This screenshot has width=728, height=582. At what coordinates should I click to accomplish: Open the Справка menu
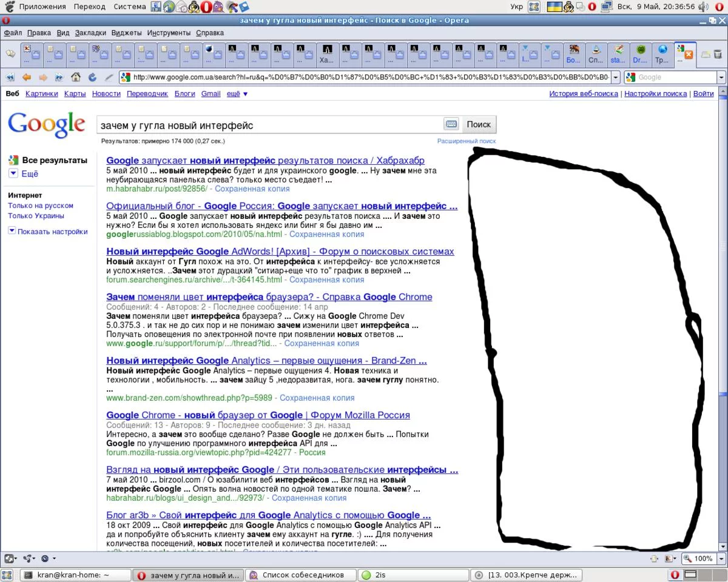(210, 33)
